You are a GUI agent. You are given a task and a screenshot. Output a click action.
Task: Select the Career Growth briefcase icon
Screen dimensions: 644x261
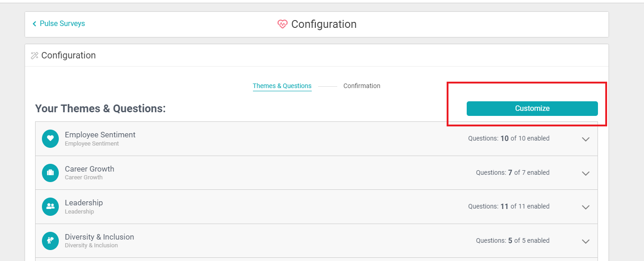pyautogui.click(x=50, y=173)
